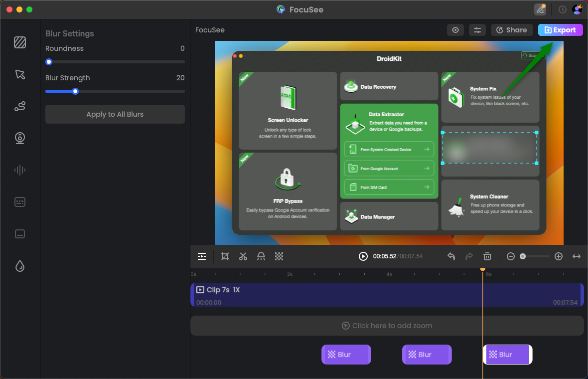Open watermark droplet settings icon
This screenshot has height=379, width=588.
point(20,266)
